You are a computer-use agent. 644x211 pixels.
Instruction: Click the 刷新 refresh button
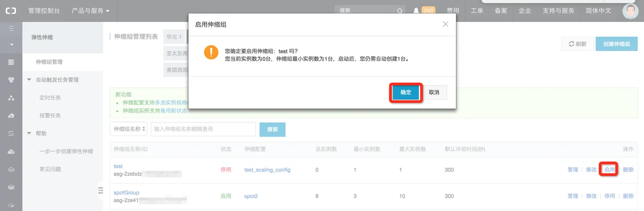point(577,44)
